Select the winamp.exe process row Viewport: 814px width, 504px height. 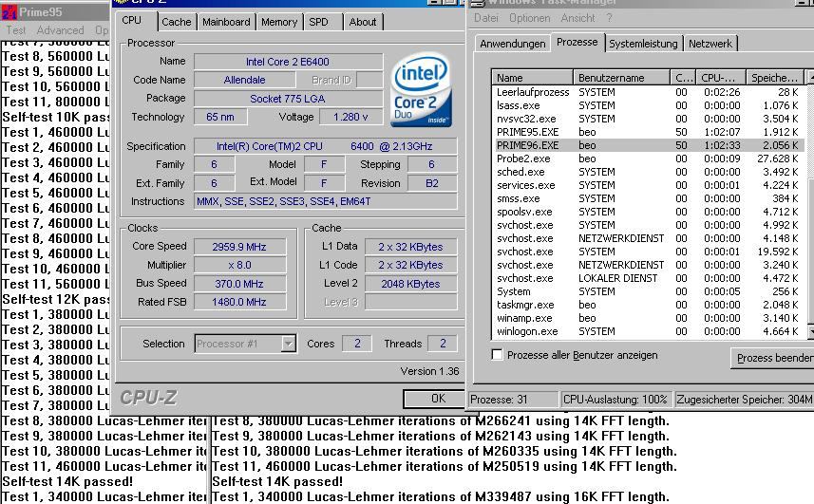648,318
